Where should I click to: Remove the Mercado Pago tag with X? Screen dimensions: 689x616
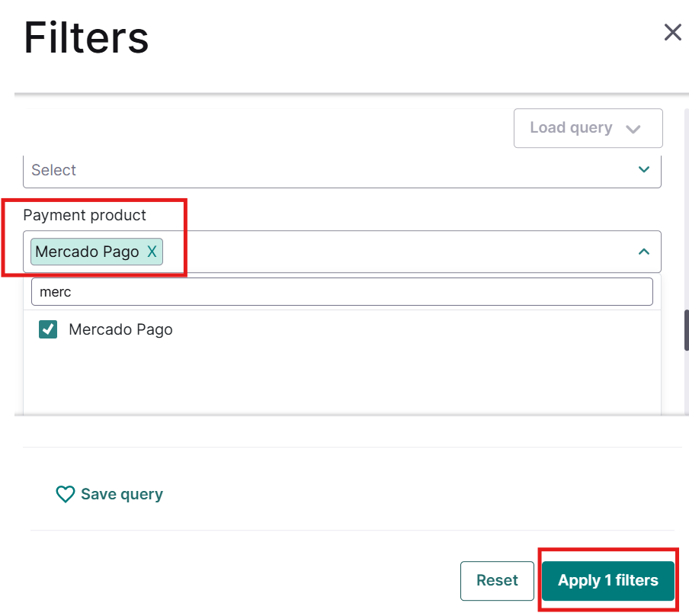152,252
